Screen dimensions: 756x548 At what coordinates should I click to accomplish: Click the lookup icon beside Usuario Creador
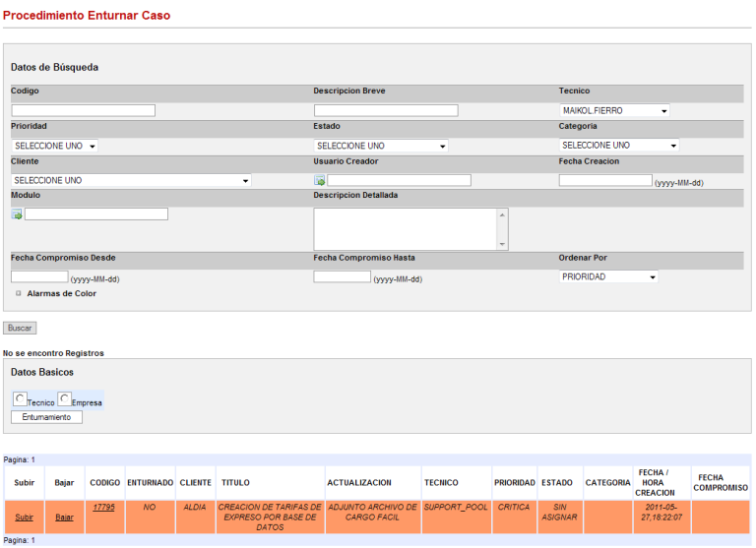coord(320,181)
